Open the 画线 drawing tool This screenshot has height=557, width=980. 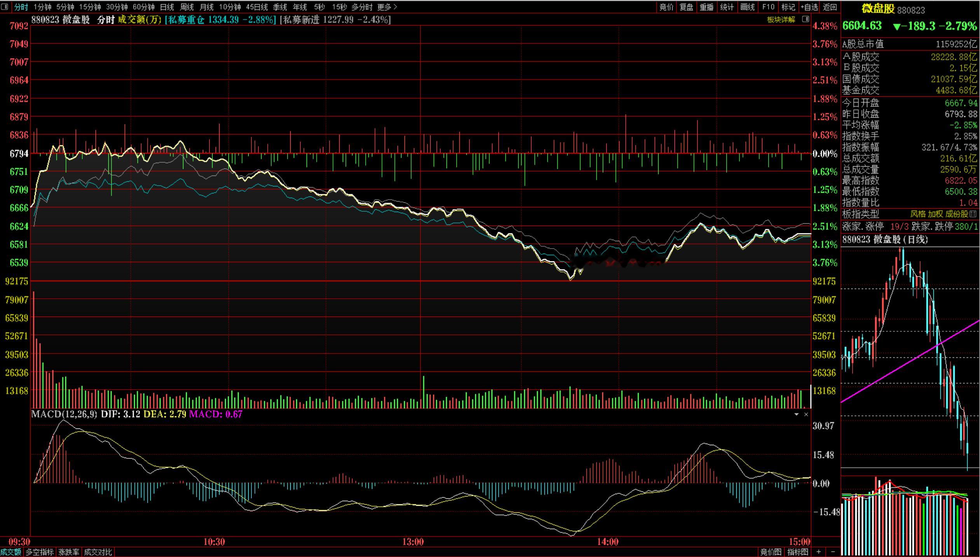coord(747,7)
